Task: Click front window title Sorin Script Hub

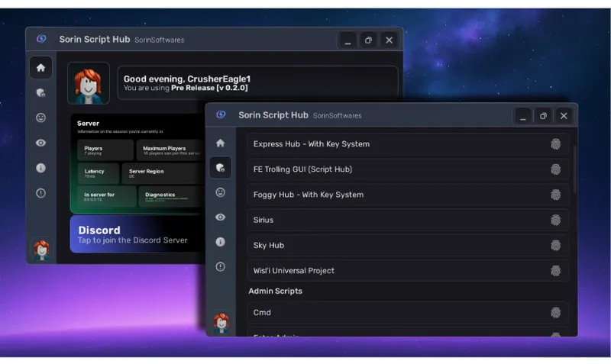Action: pos(273,115)
